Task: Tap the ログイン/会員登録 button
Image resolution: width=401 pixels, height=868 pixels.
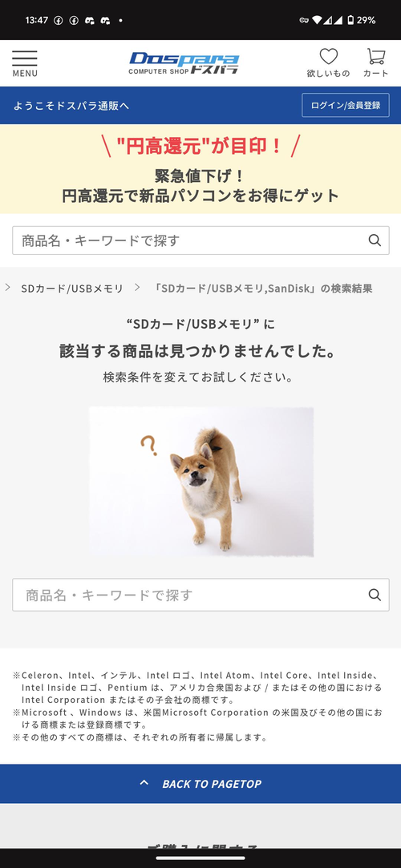Action: pos(346,105)
